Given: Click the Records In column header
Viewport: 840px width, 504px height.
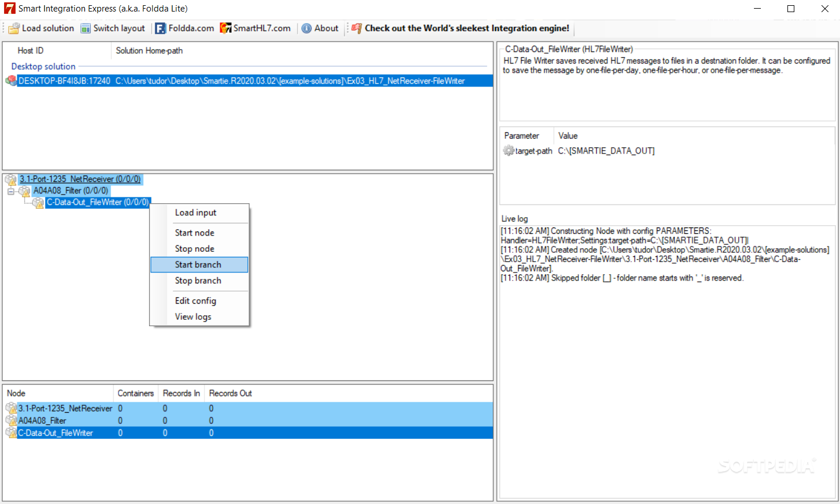Looking at the screenshot, I should 181,393.
